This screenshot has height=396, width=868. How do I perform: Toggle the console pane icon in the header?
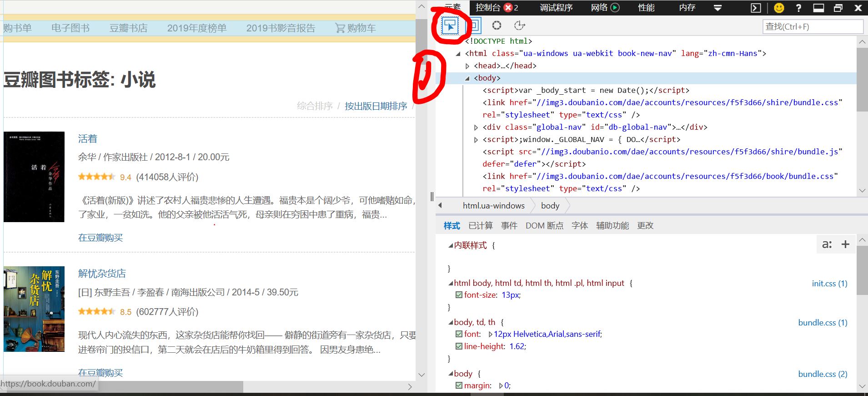(755, 8)
